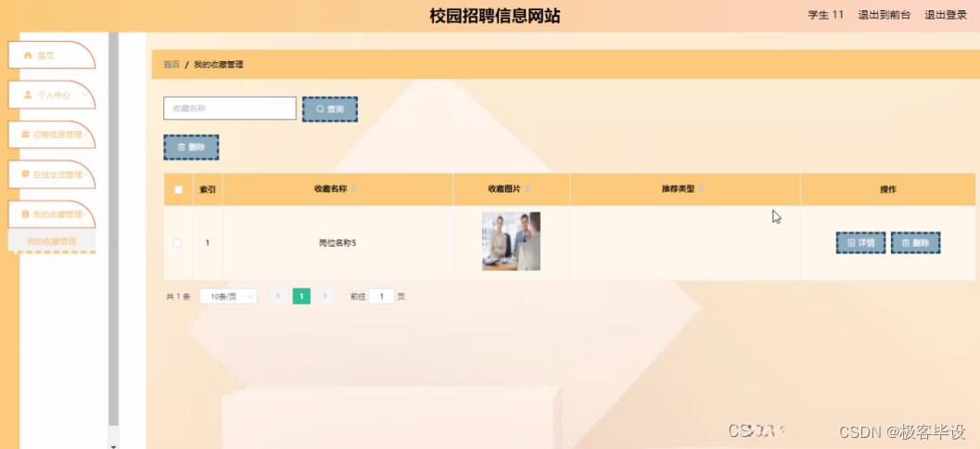Click the detail icon in 详情 button
This screenshot has width=980, height=449.
[x=851, y=243]
